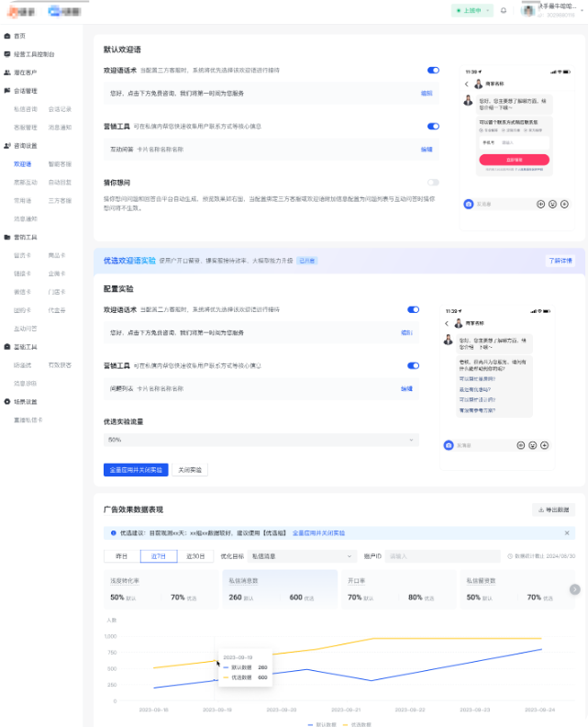Click the 导出数据 export button
Screen dimensions: 588x727
click(x=554, y=509)
